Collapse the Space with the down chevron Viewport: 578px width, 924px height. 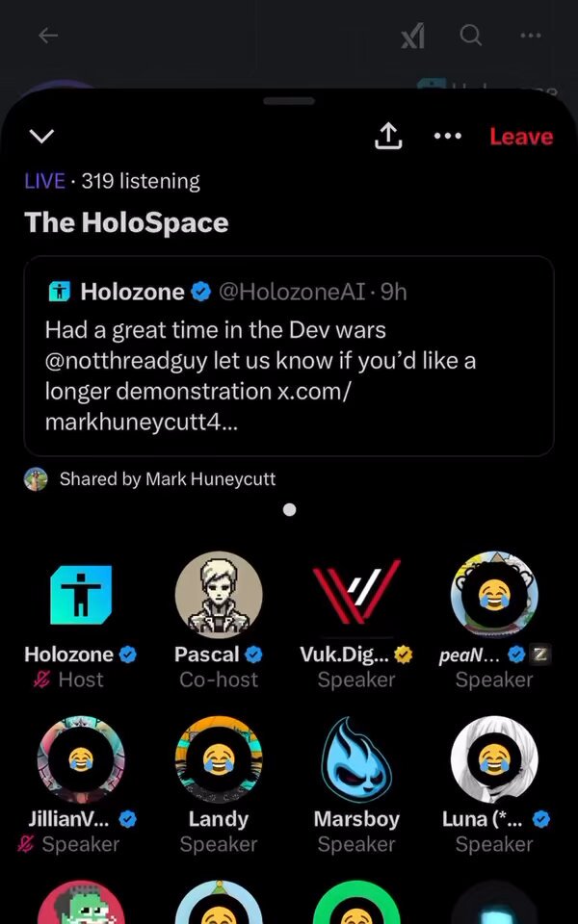[x=41, y=136]
